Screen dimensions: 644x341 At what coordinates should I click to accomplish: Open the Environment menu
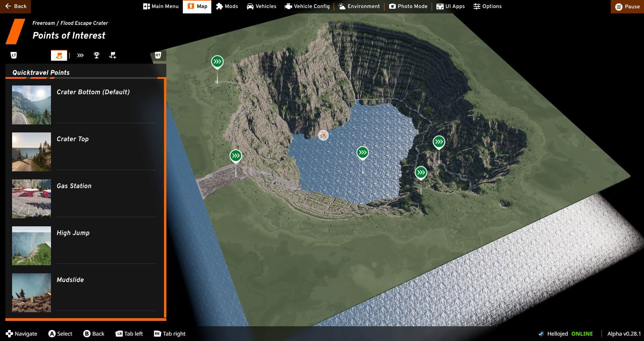click(359, 6)
